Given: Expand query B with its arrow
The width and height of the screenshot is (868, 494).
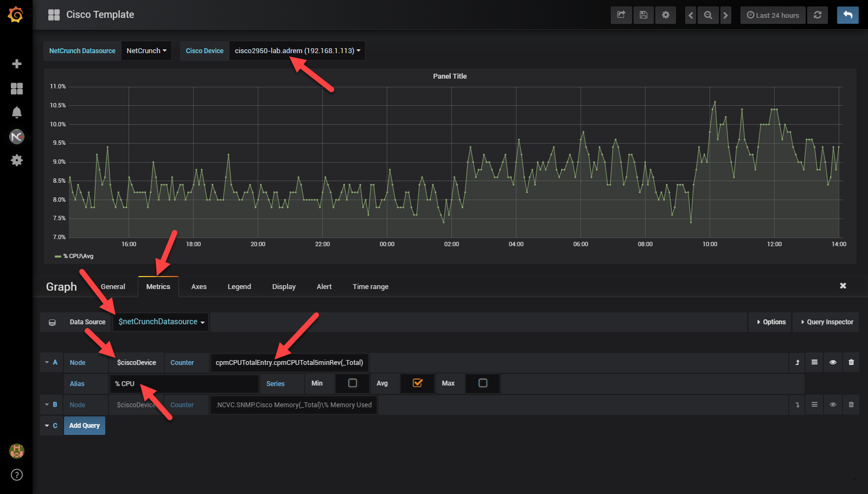Looking at the screenshot, I should click(47, 405).
